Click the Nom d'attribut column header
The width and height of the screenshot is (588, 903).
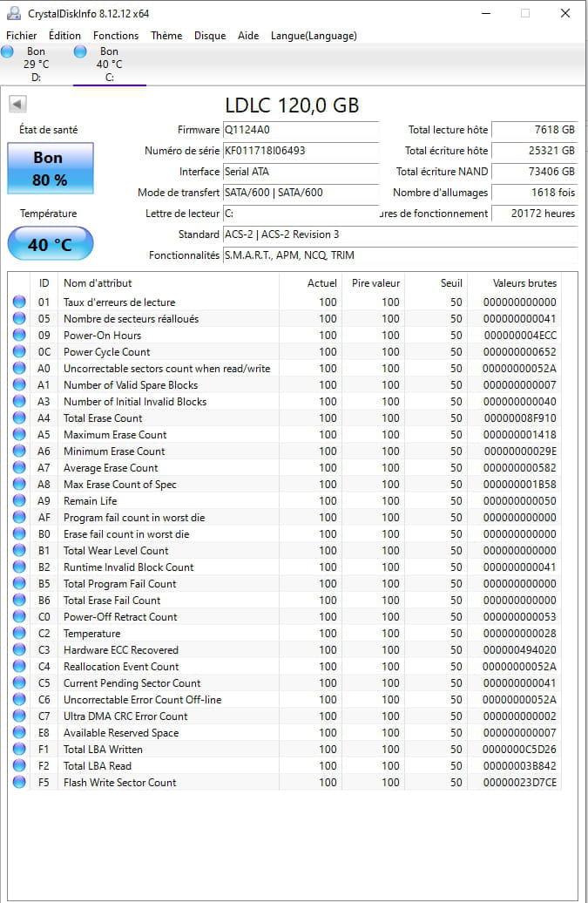[x=168, y=283]
